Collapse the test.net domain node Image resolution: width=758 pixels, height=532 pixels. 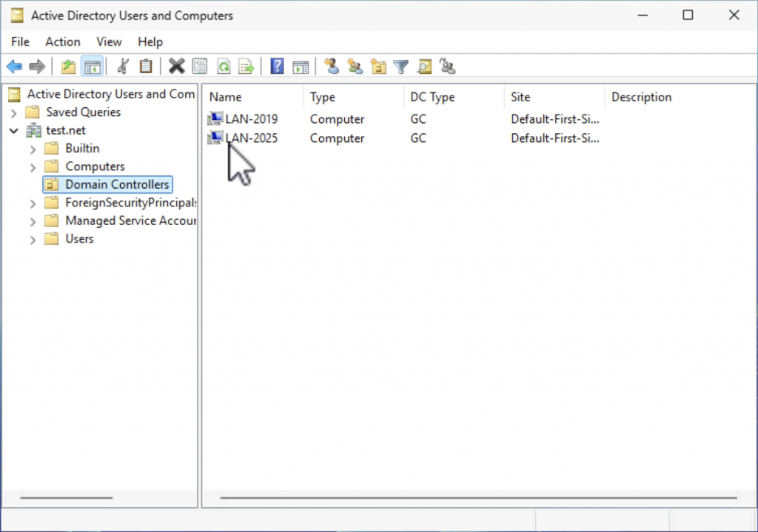coord(15,129)
